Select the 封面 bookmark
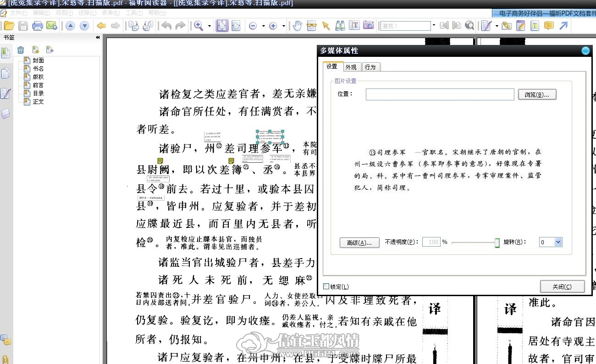The image size is (596, 364). point(39,60)
